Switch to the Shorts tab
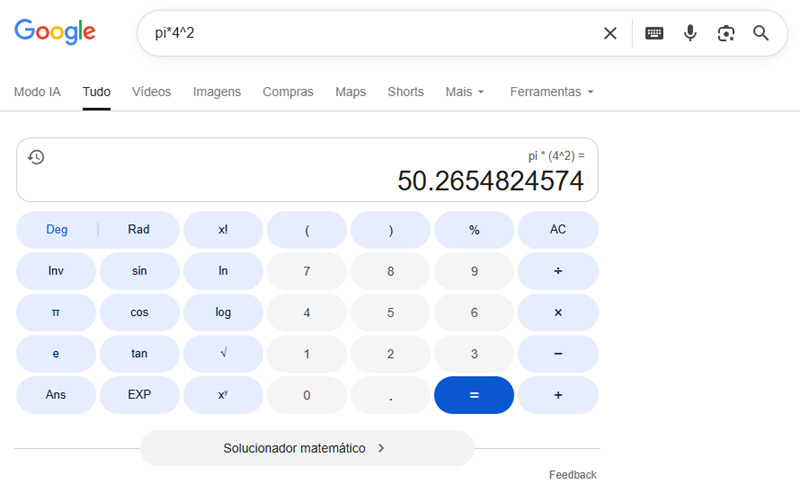Screen dimensions: 800x484 (x=406, y=92)
